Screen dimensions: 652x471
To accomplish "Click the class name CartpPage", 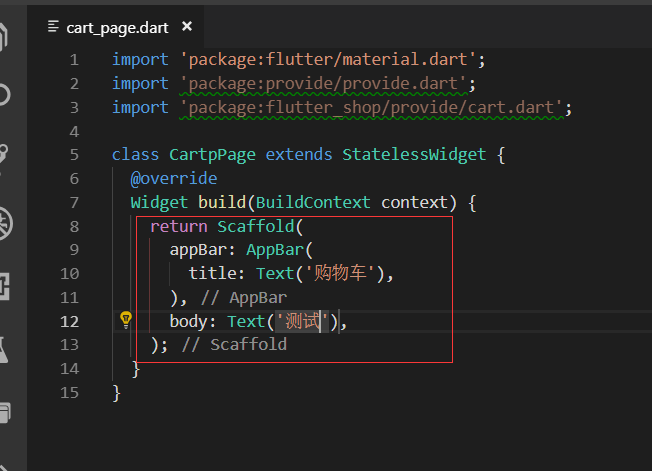I will click(x=212, y=155).
